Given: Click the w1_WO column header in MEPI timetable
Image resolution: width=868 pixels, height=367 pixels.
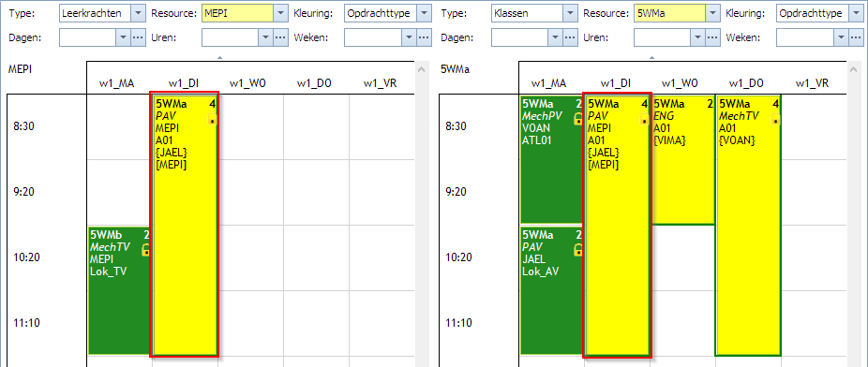Looking at the screenshot, I should point(248,83).
